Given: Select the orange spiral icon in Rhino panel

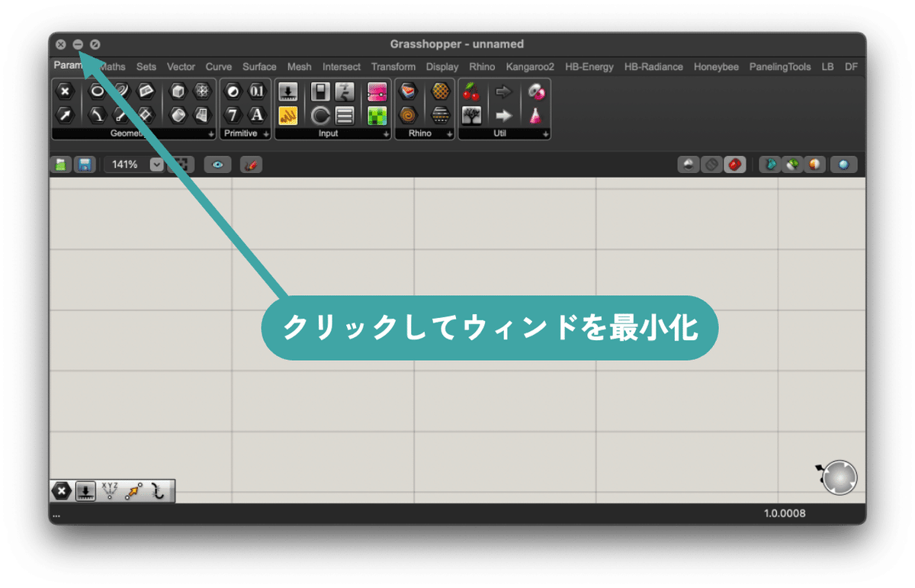Looking at the screenshot, I should [x=408, y=115].
